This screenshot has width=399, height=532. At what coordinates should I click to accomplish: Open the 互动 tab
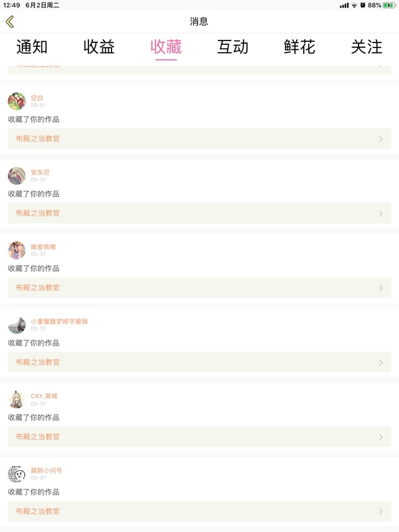point(233,47)
